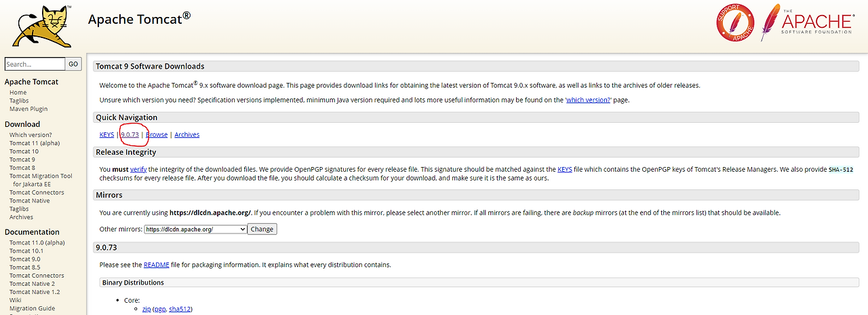
Task: Open Tomcat Connectors under Download
Action: 37,193
